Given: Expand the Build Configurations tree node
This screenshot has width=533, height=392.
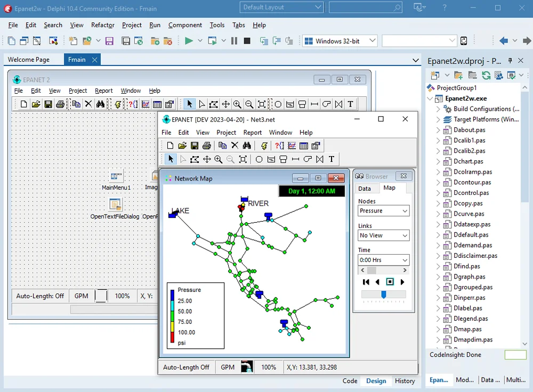Looking at the screenshot, I should (438, 109).
